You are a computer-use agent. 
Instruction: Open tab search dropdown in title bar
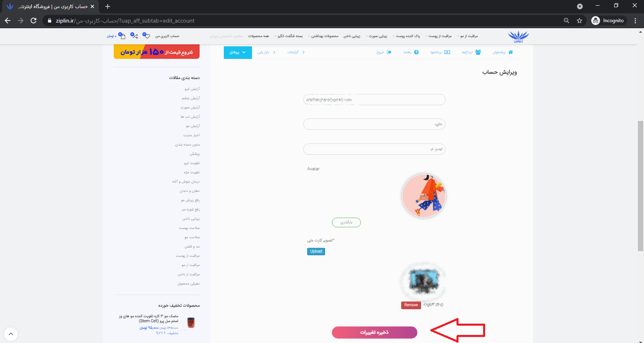tap(580, 6)
